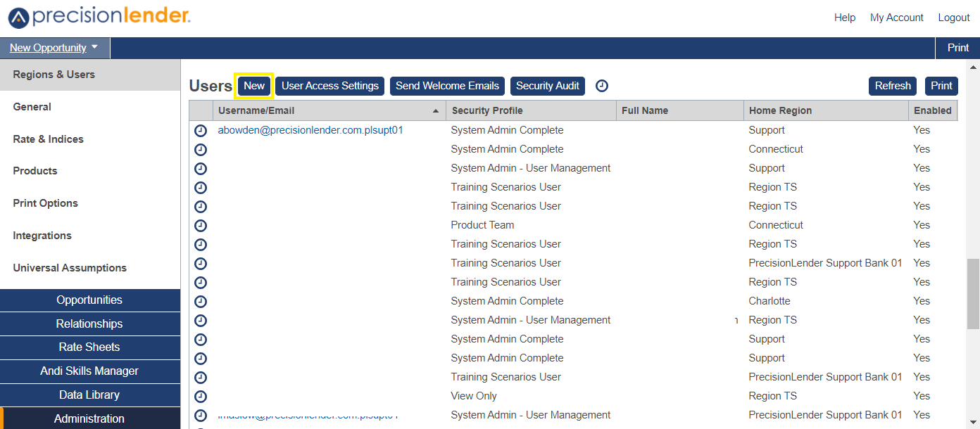Click the scrollbar up arrow
This screenshot has height=429, width=980.
coord(973,68)
